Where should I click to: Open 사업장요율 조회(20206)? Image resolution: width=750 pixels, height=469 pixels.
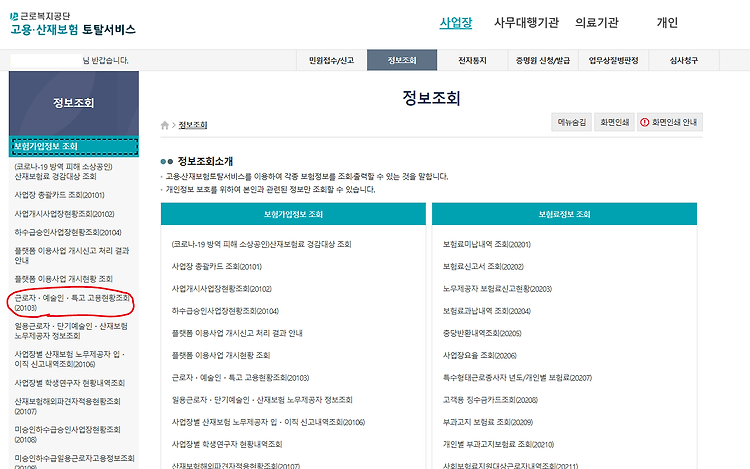coord(479,356)
